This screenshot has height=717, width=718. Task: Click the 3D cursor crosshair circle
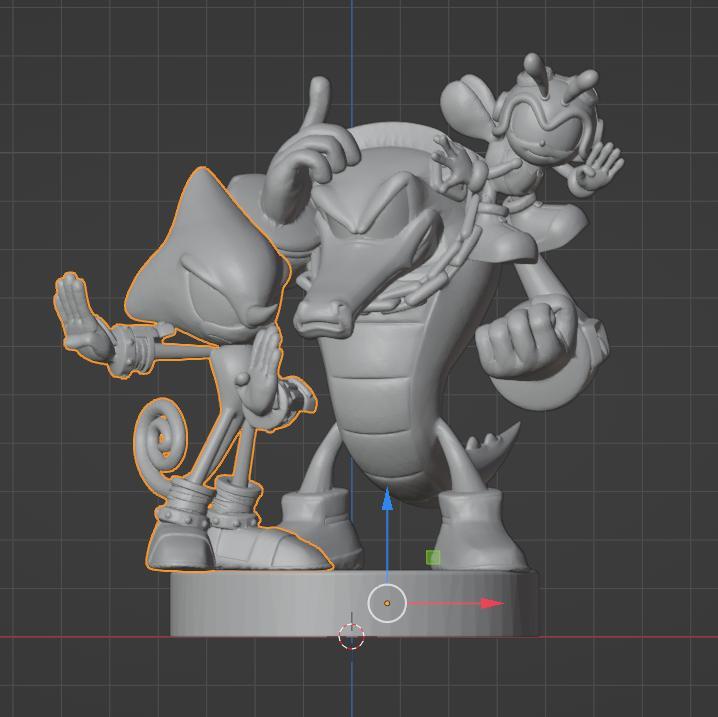(x=351, y=636)
